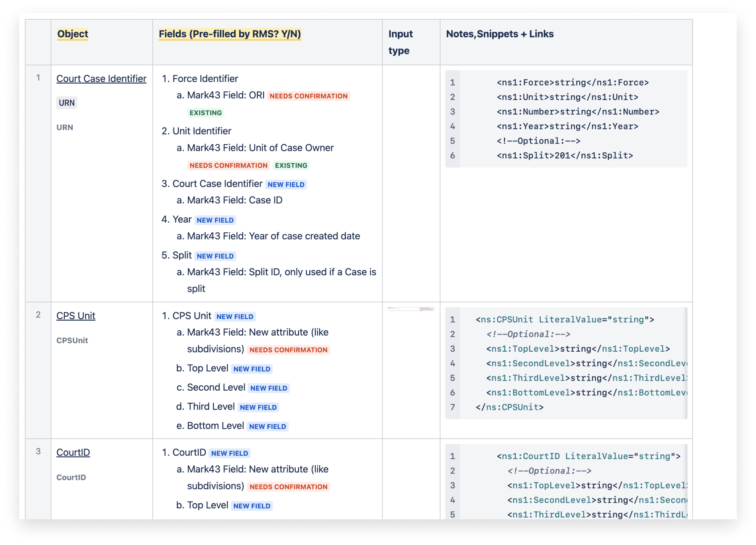Click the '<!--Optional:-->' comment in the URN snippet
This screenshot has width=756, height=545.
pos(539,141)
